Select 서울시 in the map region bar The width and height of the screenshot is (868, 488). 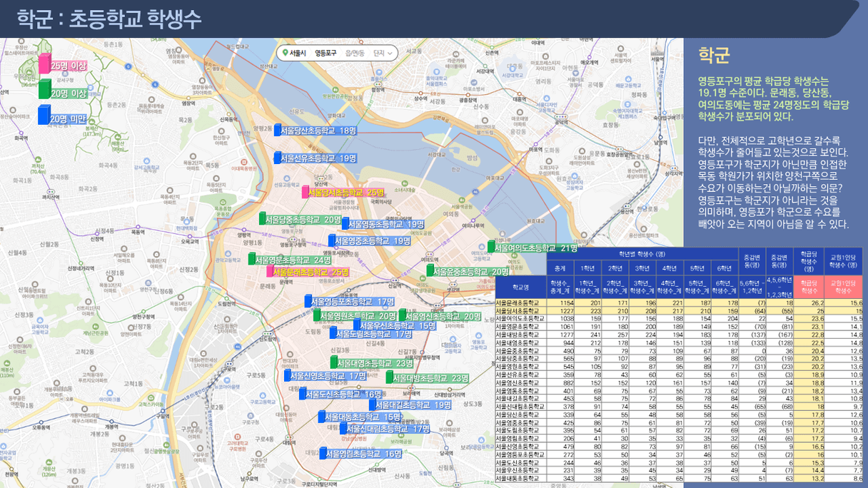click(298, 53)
